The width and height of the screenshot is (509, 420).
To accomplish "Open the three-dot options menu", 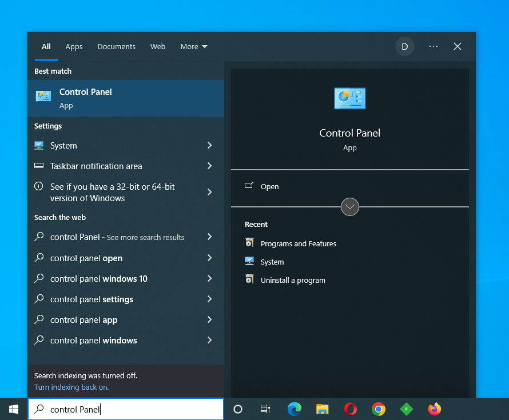I will click(x=434, y=46).
